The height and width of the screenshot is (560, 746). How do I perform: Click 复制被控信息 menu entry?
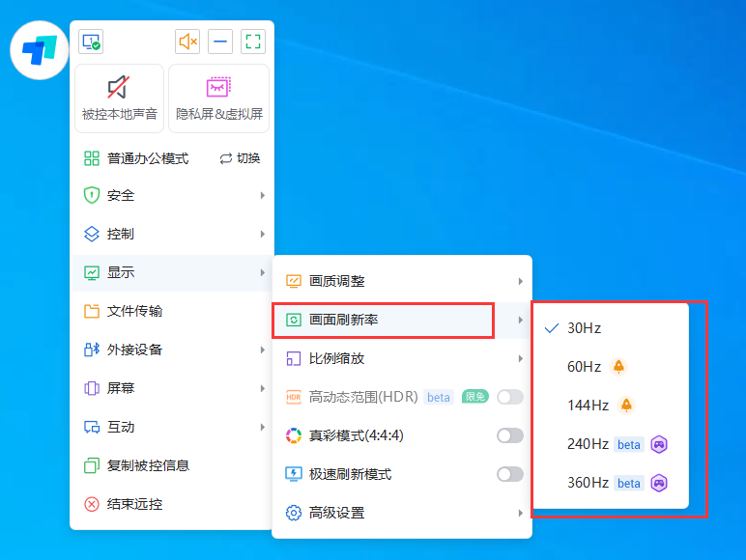point(172,465)
